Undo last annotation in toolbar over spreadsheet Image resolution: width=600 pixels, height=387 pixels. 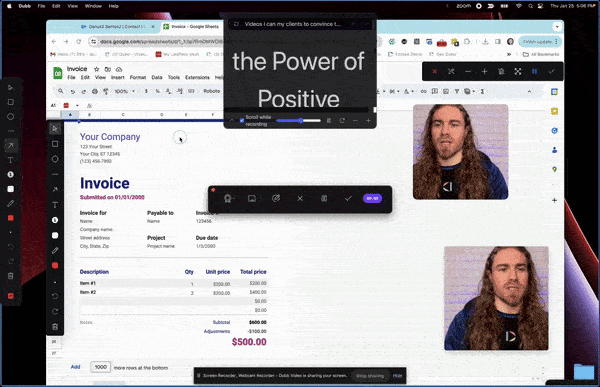pyautogui.click(x=55, y=296)
